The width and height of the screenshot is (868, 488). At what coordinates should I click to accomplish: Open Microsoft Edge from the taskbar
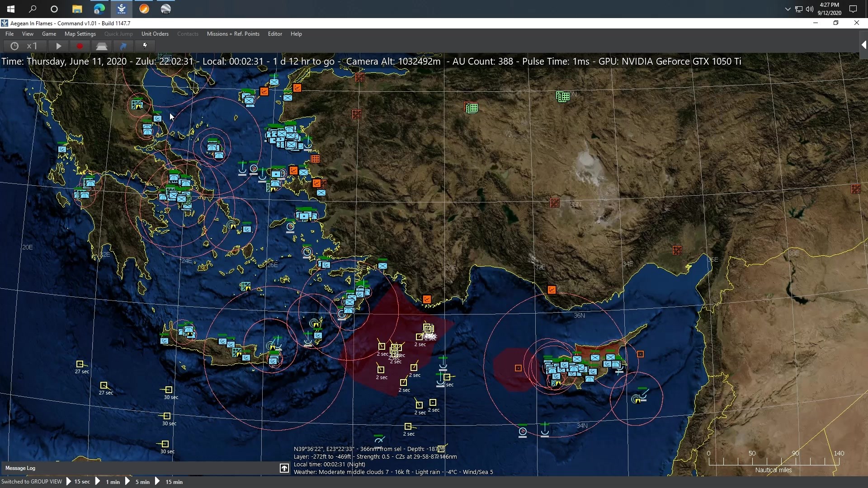pyautogui.click(x=99, y=9)
